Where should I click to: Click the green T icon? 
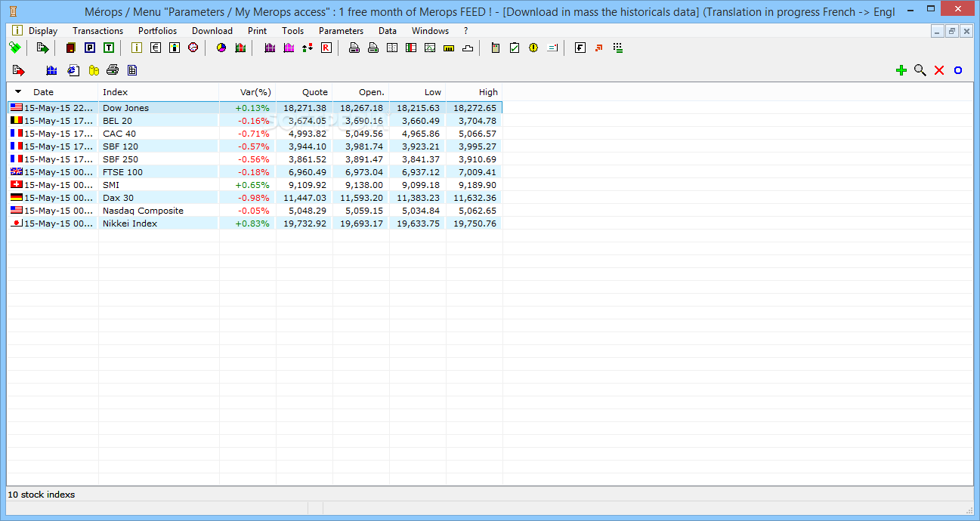tap(109, 48)
